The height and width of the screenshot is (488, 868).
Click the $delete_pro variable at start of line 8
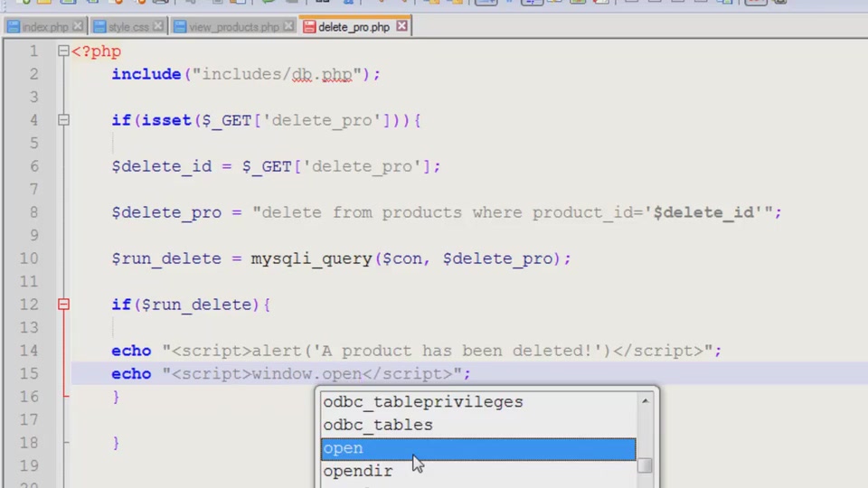click(166, 212)
